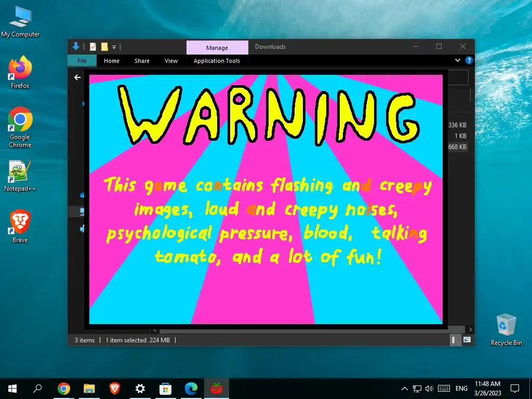This screenshot has height=399, width=532.
Task: Open My Computer desktop icon
Action: (20, 21)
